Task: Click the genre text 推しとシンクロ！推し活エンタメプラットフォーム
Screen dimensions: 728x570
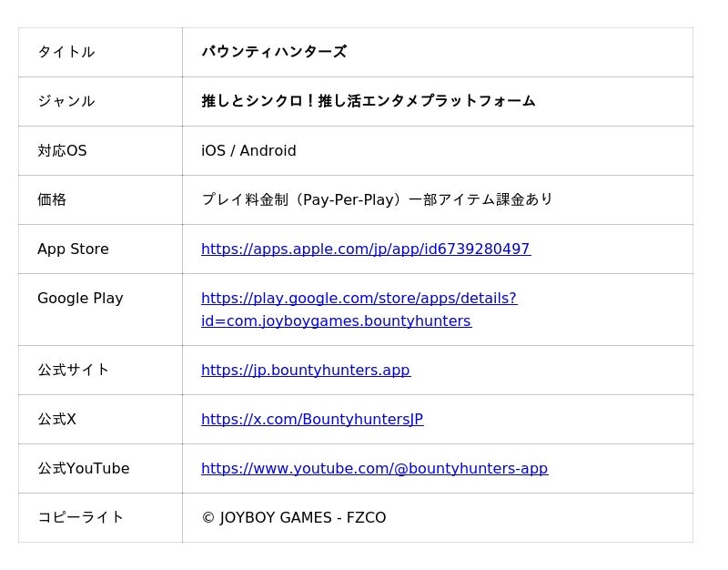Action: [369, 101]
